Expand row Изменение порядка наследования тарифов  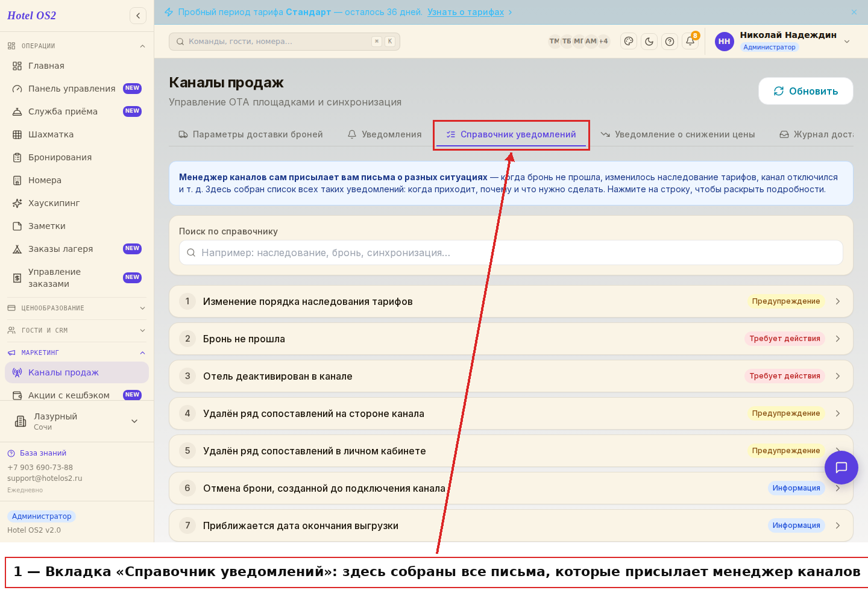coord(511,301)
